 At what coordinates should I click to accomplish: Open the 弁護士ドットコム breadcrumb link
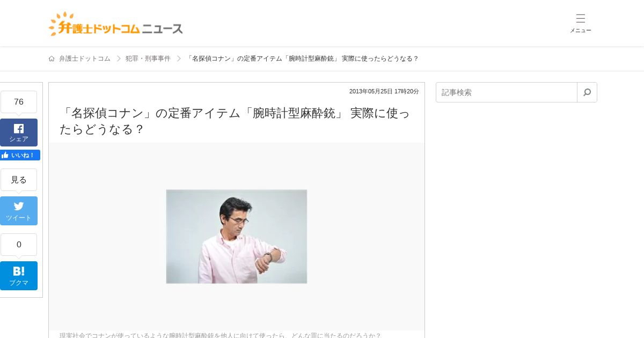pyautogui.click(x=85, y=58)
